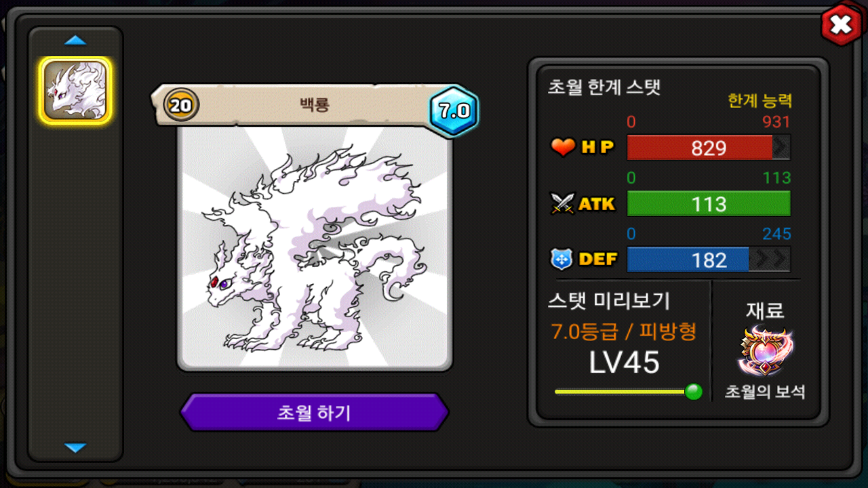The width and height of the screenshot is (868, 488).
Task: Click the blue shield DEF icon
Action: coord(563,259)
